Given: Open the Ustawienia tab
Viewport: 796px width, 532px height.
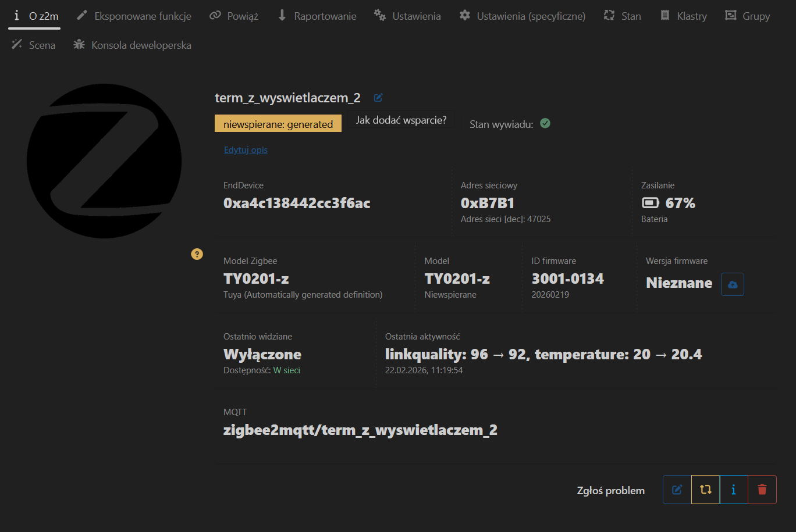Looking at the screenshot, I should click(x=407, y=16).
